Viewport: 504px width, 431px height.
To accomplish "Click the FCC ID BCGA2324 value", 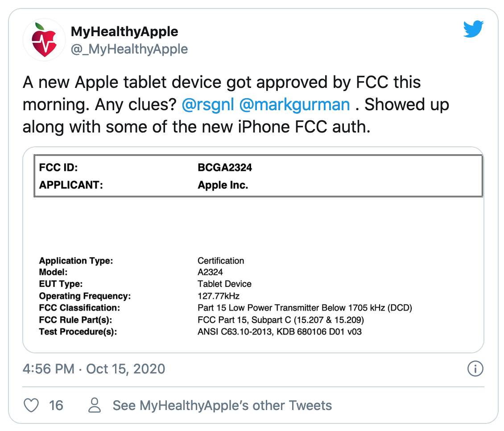I will pyautogui.click(x=225, y=168).
